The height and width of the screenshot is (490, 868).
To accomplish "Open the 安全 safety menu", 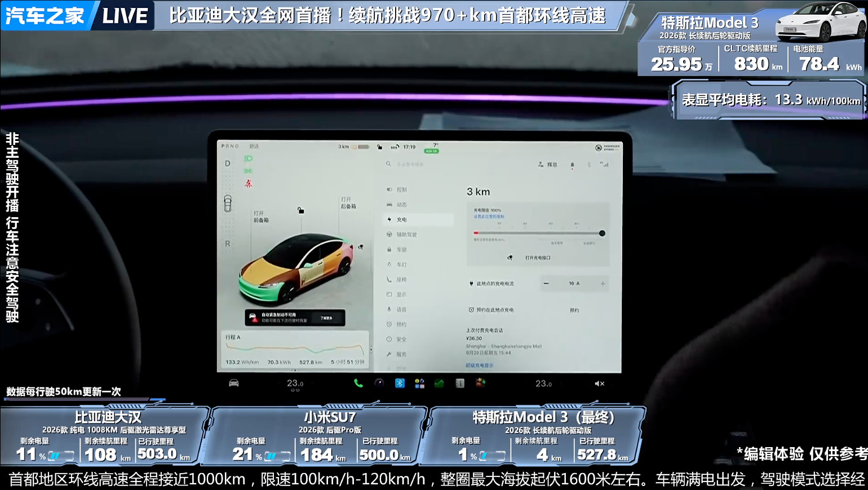I will pyautogui.click(x=397, y=339).
